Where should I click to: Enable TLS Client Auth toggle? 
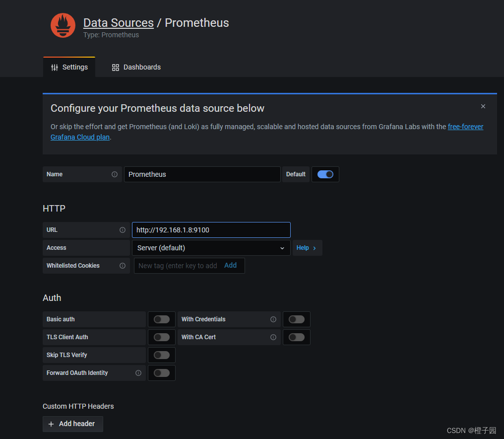tap(162, 337)
